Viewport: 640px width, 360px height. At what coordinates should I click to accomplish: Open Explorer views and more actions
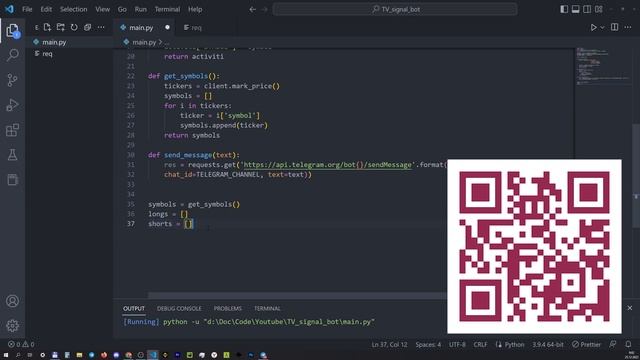[101, 27]
